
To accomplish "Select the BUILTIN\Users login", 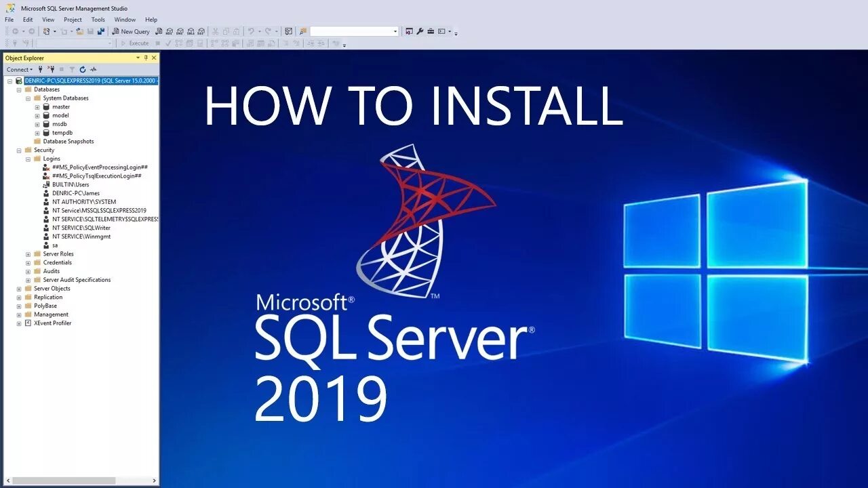I will coord(71,184).
